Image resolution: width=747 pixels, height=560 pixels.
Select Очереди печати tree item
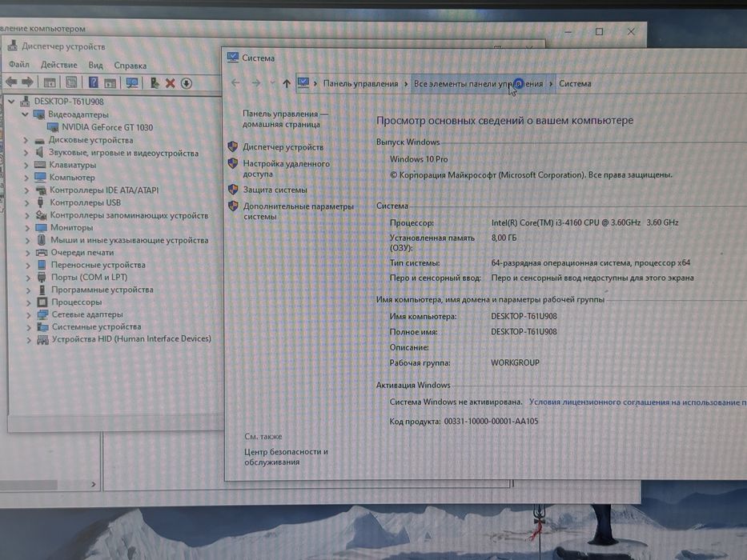click(82, 252)
